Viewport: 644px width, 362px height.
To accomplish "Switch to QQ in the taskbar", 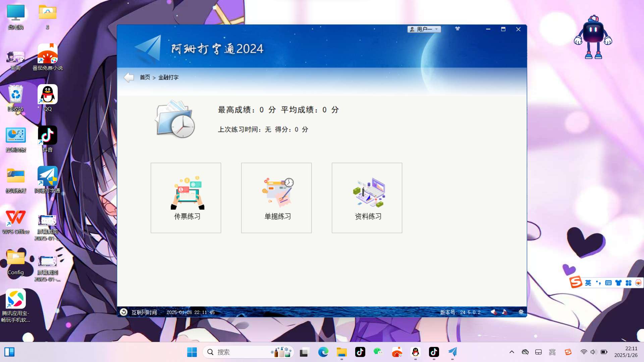I will tap(415, 352).
